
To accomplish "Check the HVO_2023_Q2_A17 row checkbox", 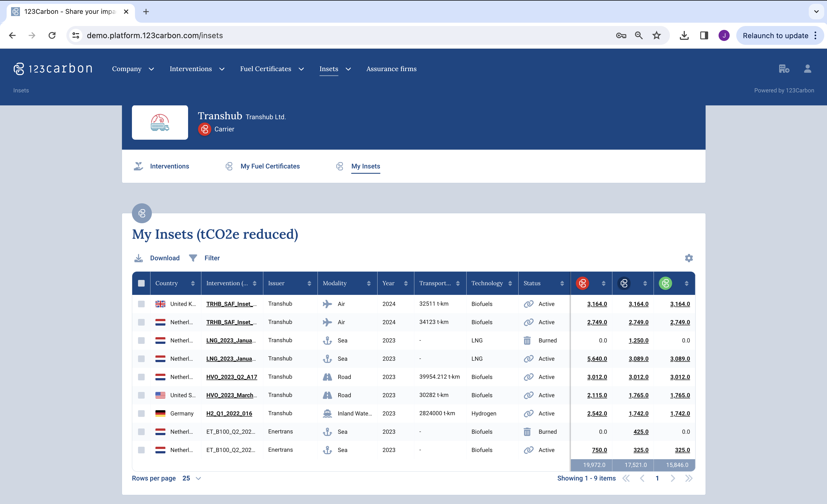I will pos(141,377).
